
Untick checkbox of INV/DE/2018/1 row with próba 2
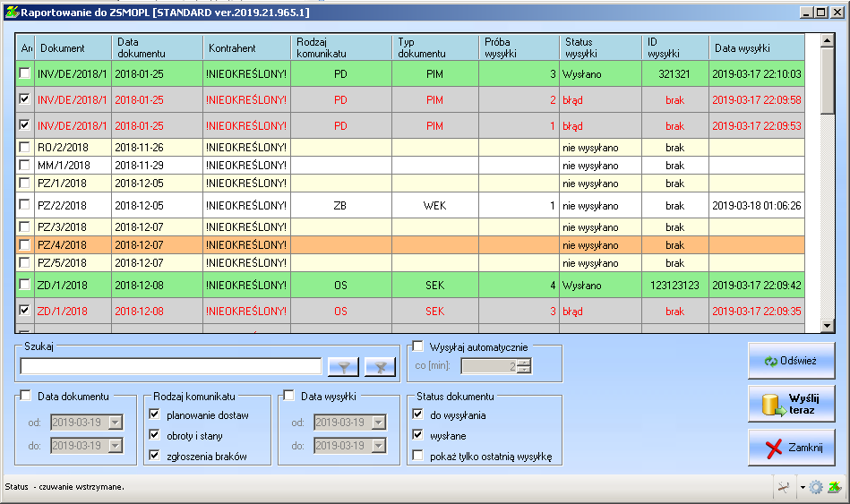coord(24,99)
